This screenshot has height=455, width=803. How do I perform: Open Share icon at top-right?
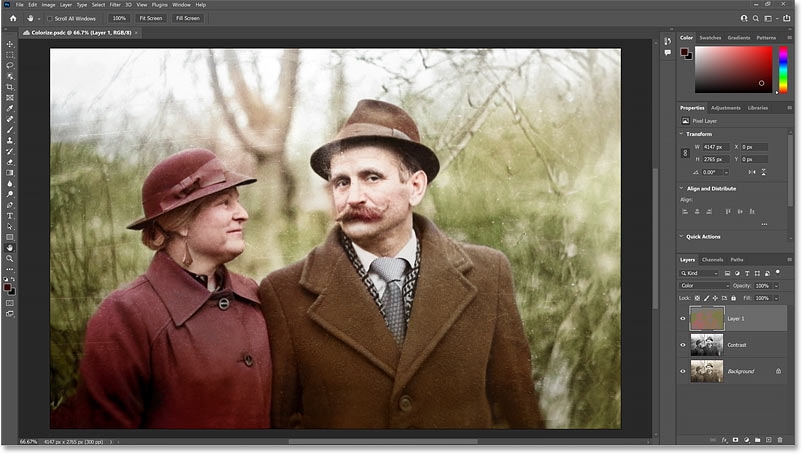pos(787,18)
